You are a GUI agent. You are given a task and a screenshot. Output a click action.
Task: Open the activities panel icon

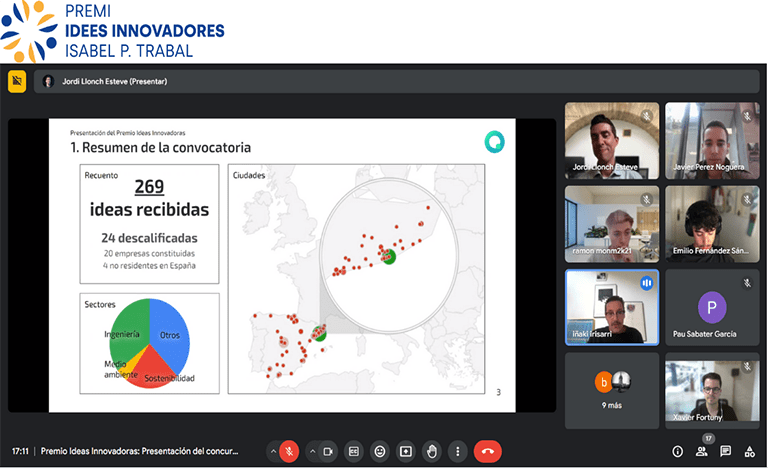click(750, 451)
